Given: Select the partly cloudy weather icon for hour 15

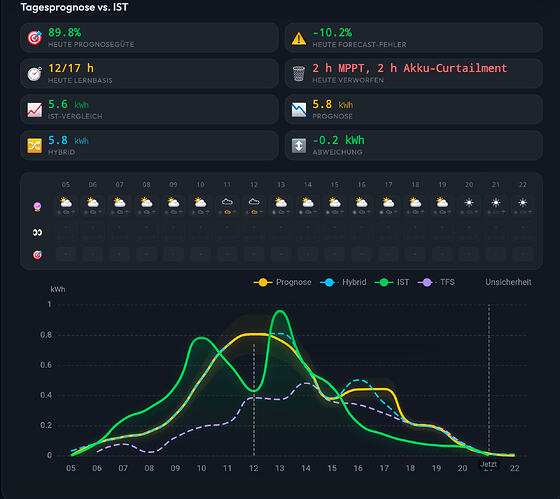Looking at the screenshot, I should coord(335,203).
